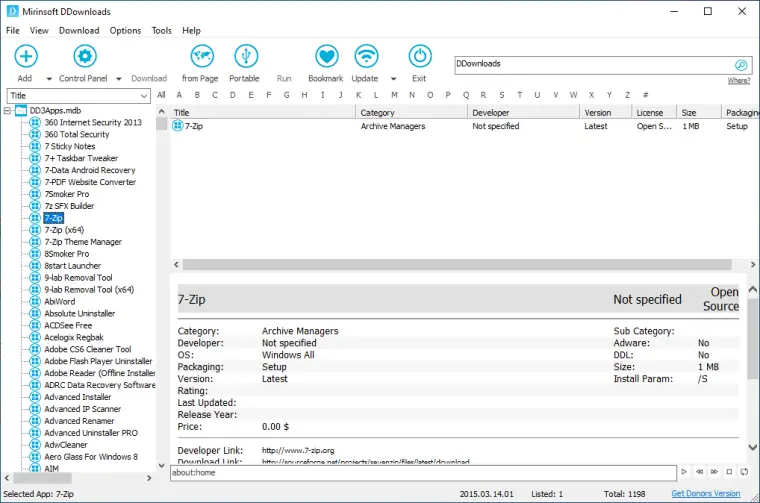Select 7-Zip (x64) in tree
This screenshot has height=503, width=760.
(64, 230)
